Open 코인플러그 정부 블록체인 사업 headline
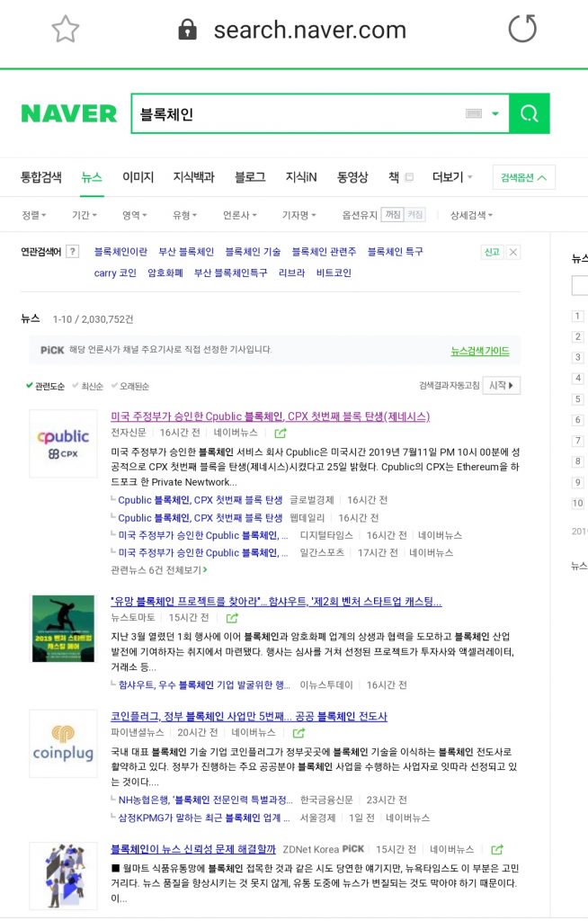 click(249, 717)
